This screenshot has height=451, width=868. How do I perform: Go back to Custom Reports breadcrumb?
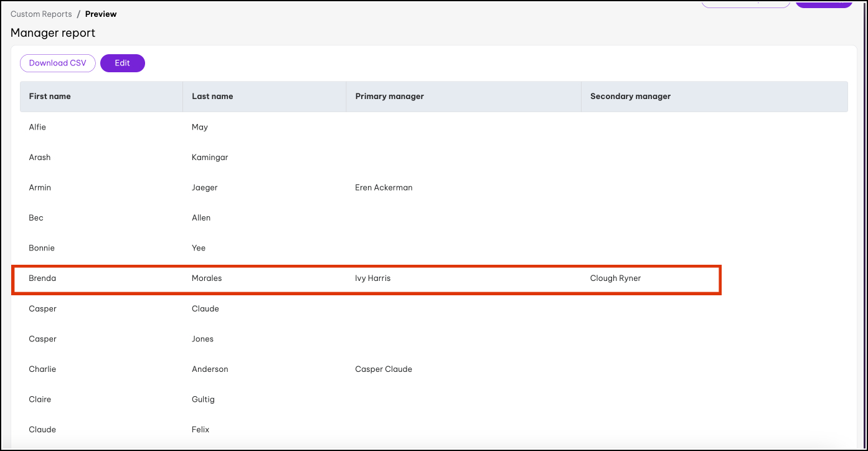pyautogui.click(x=41, y=14)
